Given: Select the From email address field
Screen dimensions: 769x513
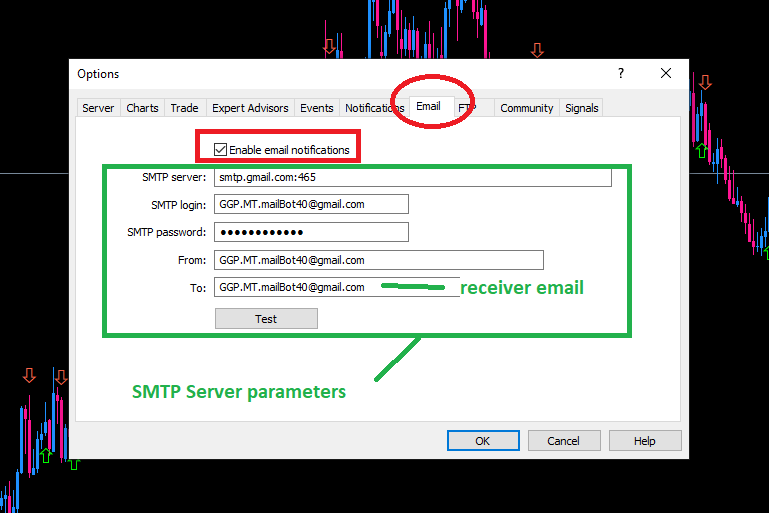Looking at the screenshot, I should 378,260.
